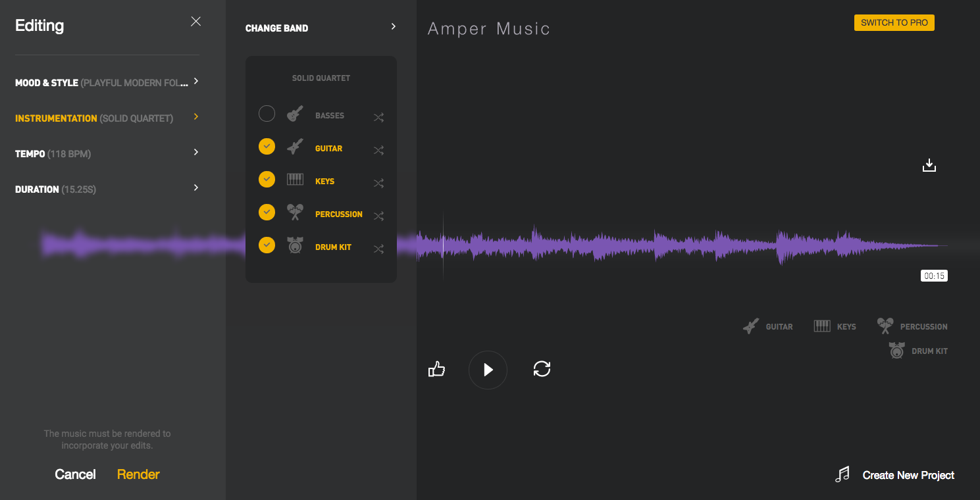Screen dimensions: 980x500
Task: Close the Editing panel
Action: (195, 22)
